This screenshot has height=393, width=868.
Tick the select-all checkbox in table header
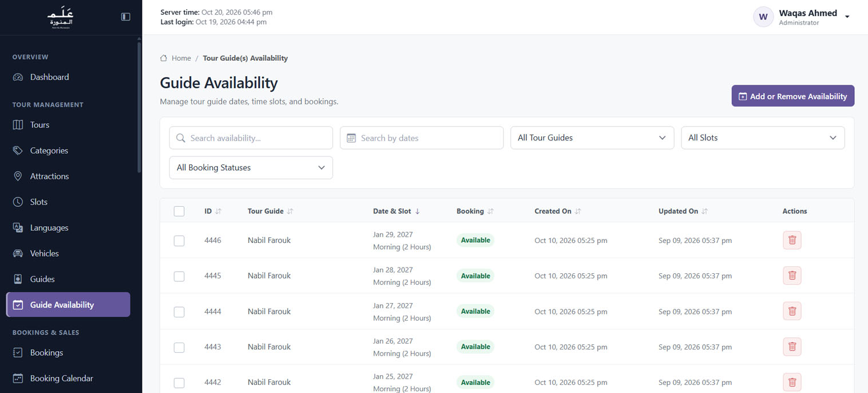(x=179, y=211)
